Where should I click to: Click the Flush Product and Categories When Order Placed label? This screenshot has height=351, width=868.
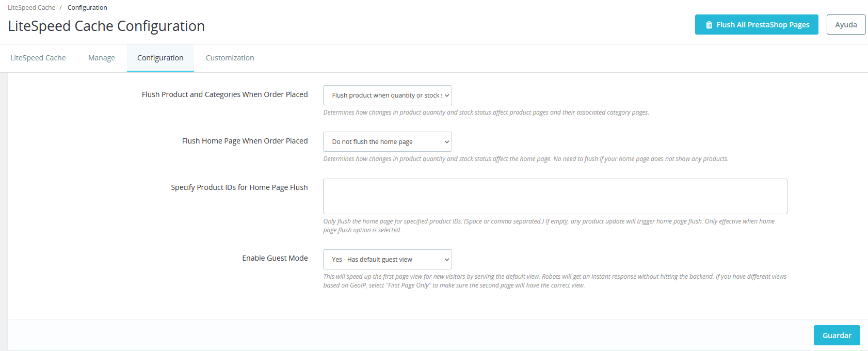click(x=225, y=94)
